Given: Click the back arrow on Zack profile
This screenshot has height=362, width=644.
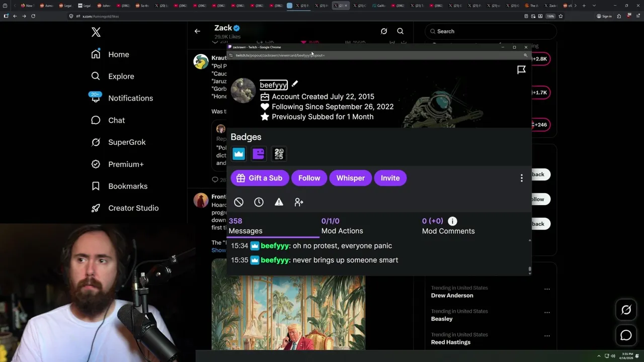Looking at the screenshot, I should pyautogui.click(x=197, y=31).
